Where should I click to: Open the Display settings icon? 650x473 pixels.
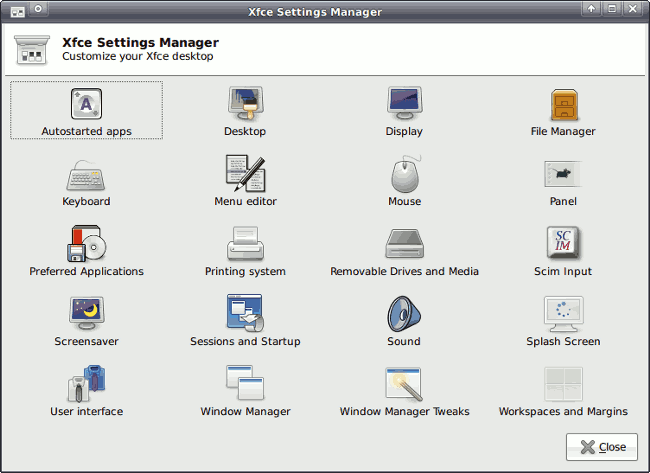point(404,104)
